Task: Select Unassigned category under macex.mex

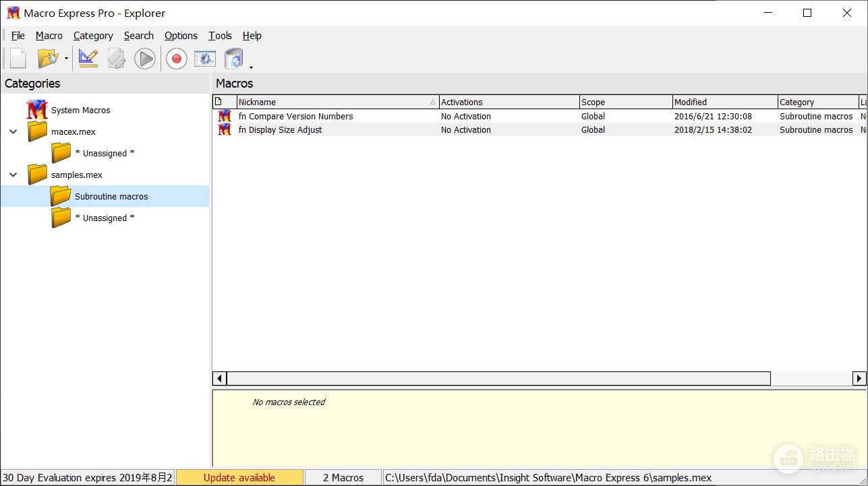Action: pos(105,153)
